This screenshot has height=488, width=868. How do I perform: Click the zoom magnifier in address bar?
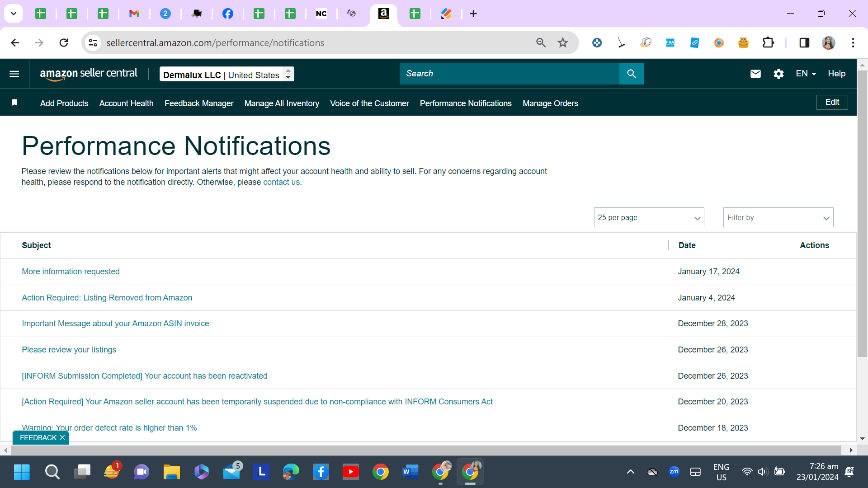pyautogui.click(x=541, y=42)
